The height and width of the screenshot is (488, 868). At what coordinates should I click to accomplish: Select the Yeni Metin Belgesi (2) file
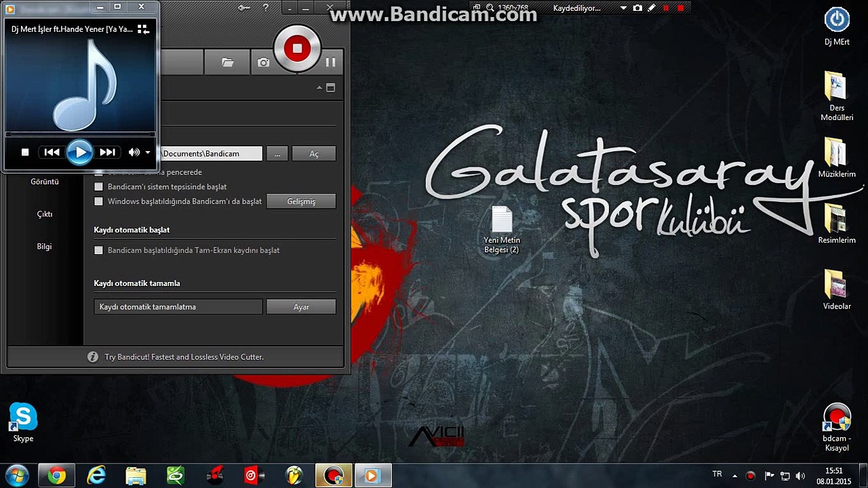point(502,230)
